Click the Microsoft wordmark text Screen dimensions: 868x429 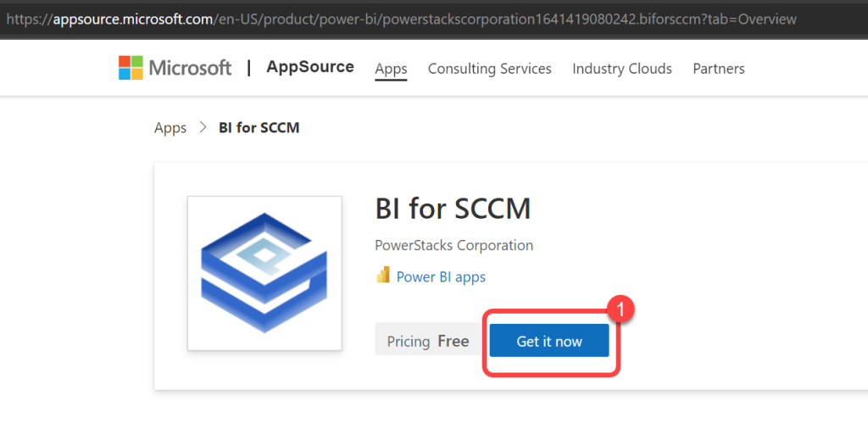click(190, 68)
